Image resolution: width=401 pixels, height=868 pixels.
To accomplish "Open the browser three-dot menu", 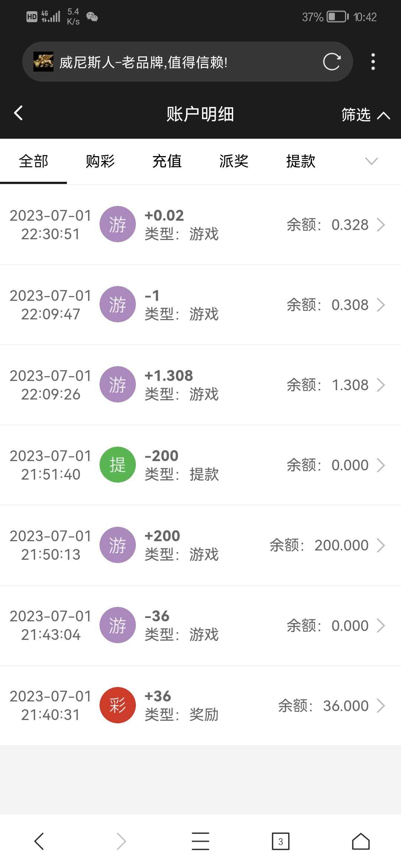I will coord(373,62).
